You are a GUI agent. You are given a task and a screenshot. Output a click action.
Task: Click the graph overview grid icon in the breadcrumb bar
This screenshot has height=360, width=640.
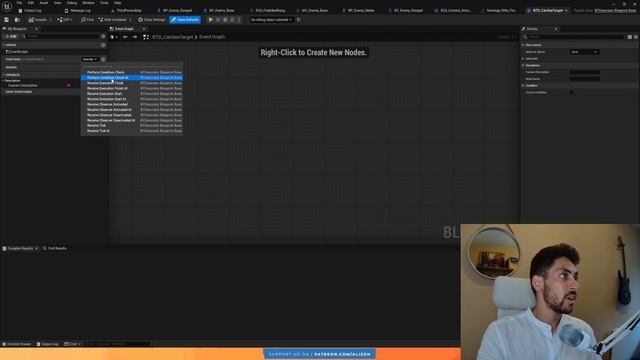[x=146, y=37]
